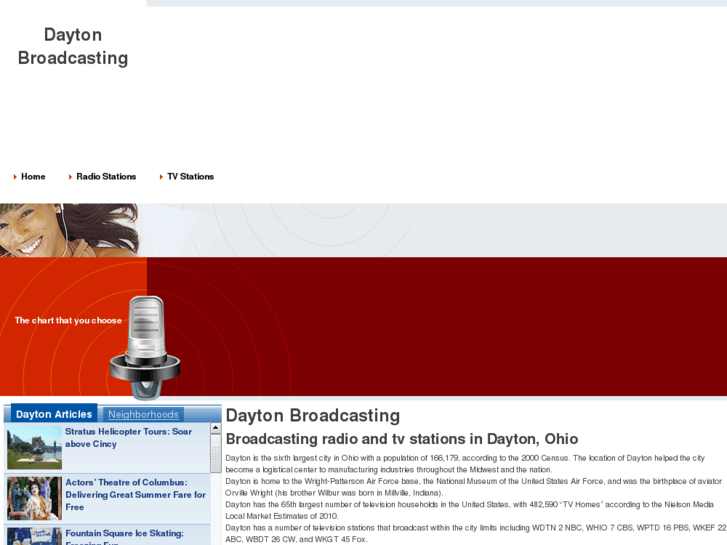Viewport: 727px width, 545px height.
Task: Switch to the Neighborhoods tab
Action: pyautogui.click(x=143, y=414)
